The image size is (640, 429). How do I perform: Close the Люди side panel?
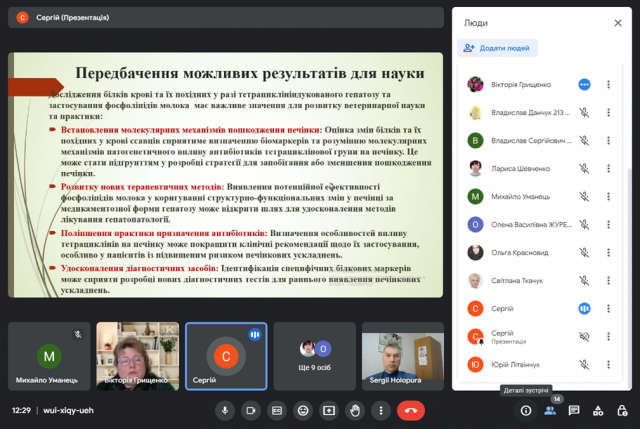pos(618,23)
